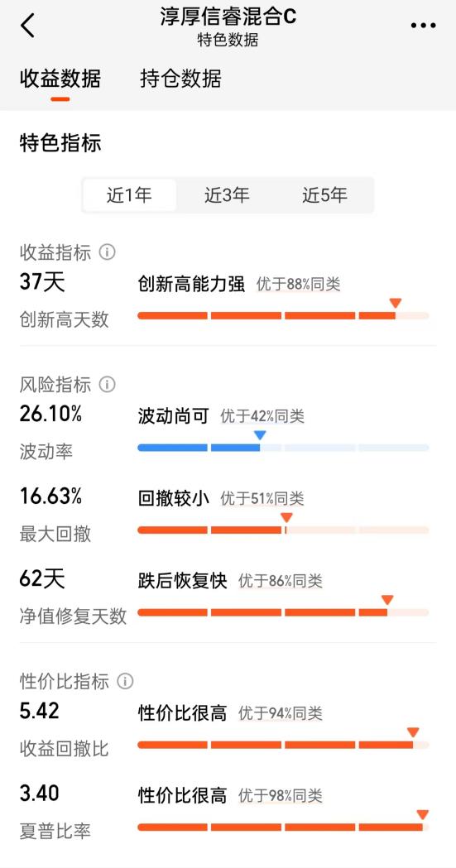
Task: Select the 近5年 period option
Action: (x=325, y=194)
